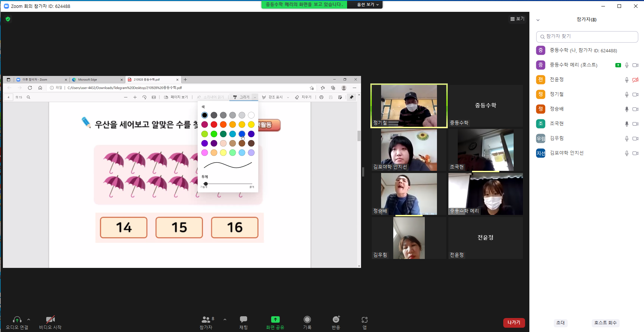Click the PDF zoom out minus icon
The image size is (644, 332).
coord(126,97)
